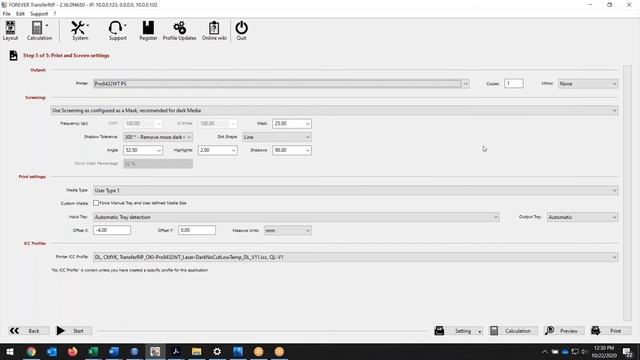Click the Quit power icon
640x360 pixels.
click(241, 28)
